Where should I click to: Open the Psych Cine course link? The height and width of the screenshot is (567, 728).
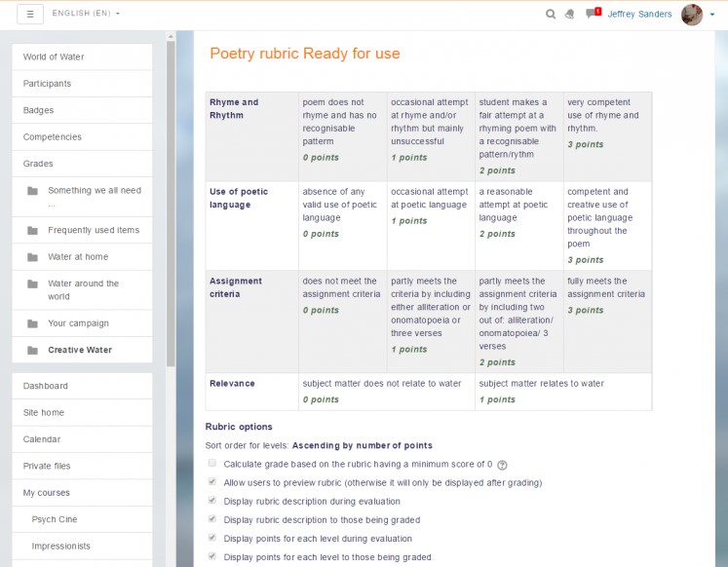[55, 519]
